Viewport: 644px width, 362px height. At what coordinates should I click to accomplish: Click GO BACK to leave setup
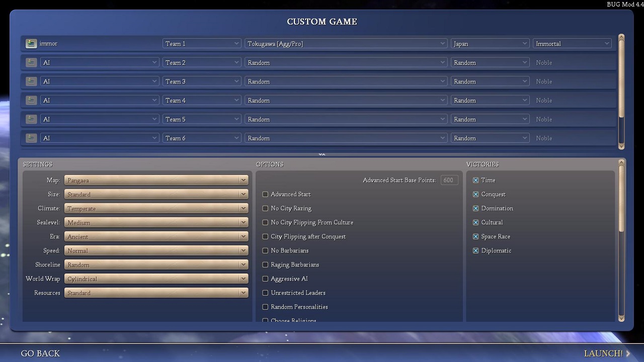(40, 353)
